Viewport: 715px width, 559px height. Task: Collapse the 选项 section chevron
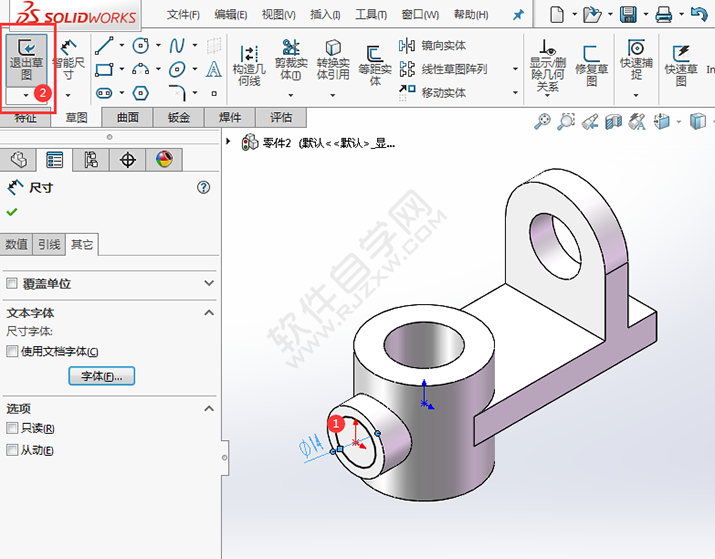tap(209, 409)
